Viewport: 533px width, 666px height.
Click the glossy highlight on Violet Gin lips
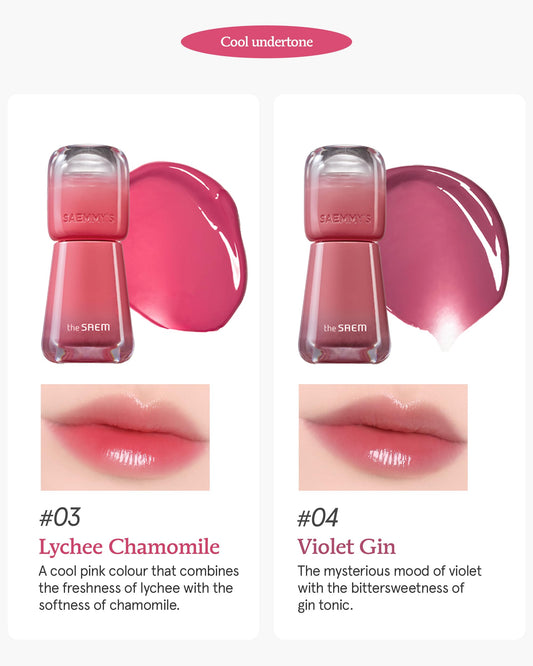389,457
